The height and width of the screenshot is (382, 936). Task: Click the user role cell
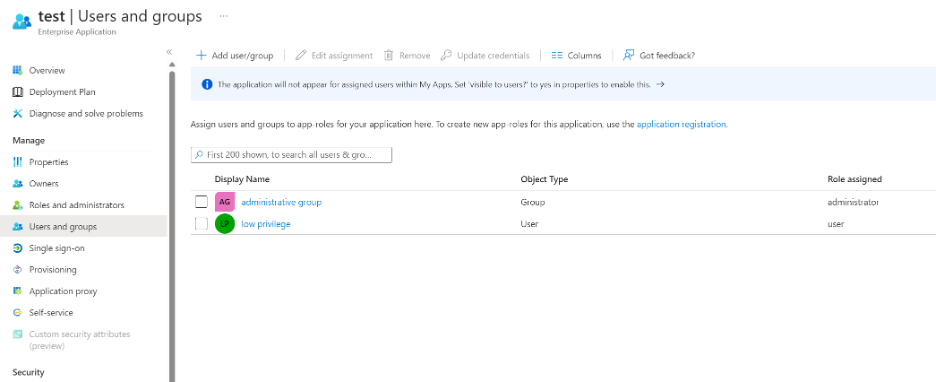[836, 224]
